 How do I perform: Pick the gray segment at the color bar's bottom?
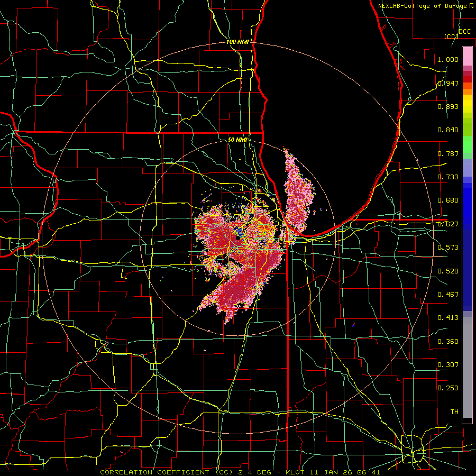[467, 368]
